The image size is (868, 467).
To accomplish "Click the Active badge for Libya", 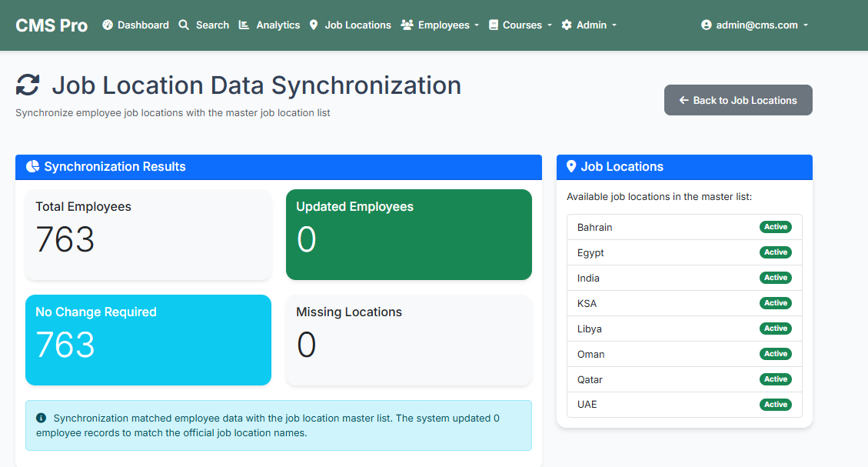I will pos(776,329).
